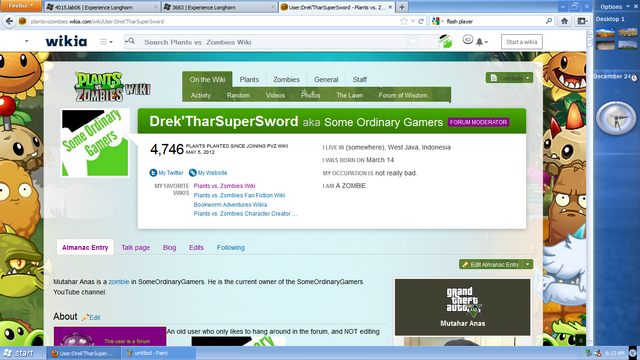Open Plants vs. Zombies Wiki favorite link
This screenshot has height=360, width=640.
click(224, 186)
